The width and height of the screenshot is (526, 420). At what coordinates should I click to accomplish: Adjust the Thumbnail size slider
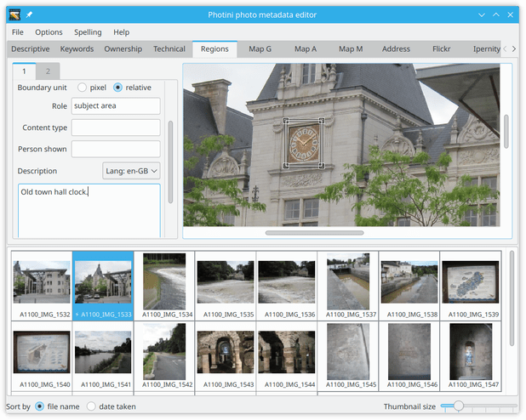459,406
